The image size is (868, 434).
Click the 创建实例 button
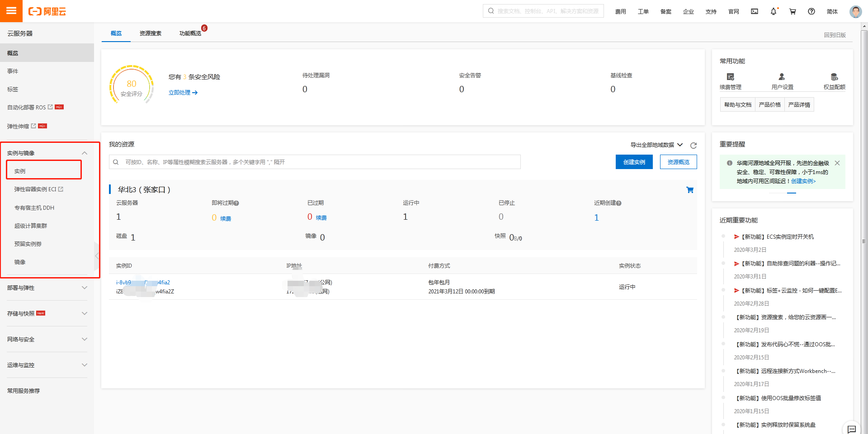pyautogui.click(x=634, y=162)
